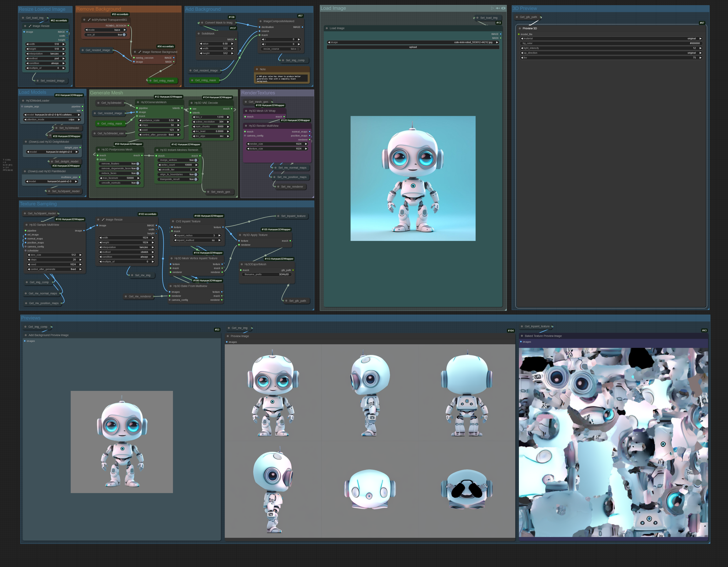The image size is (728, 567).
Task: Toggle triangulate_result in Instant-Meshes Remesh
Action: [196, 179]
